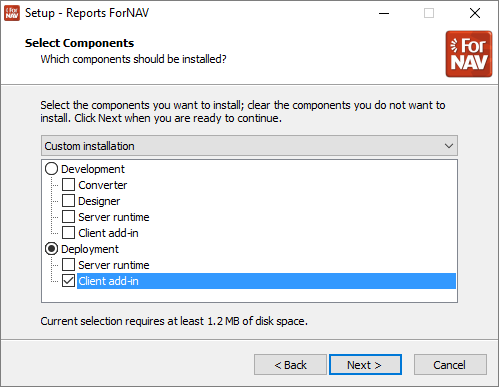Cancel the setup wizard
Screen dimensions: 499x387
[450, 365]
